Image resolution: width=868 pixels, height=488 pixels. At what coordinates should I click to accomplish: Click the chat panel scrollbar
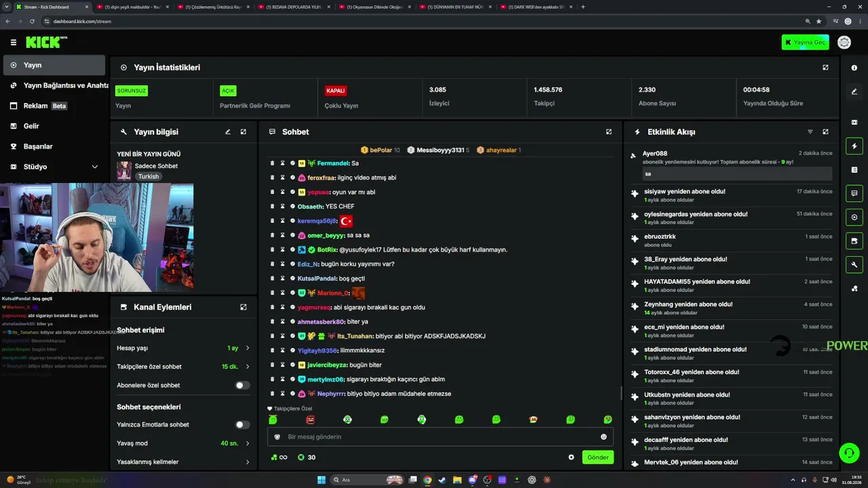(621, 393)
